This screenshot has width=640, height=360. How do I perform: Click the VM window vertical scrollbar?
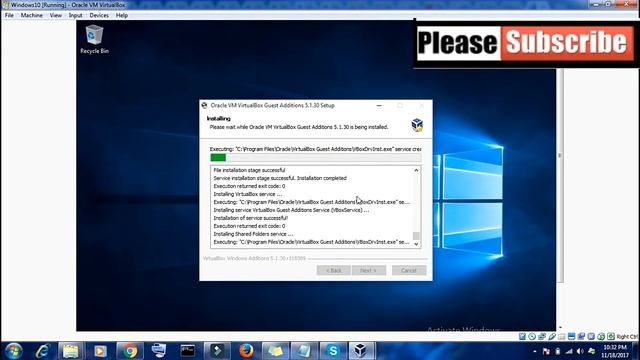coord(560,176)
